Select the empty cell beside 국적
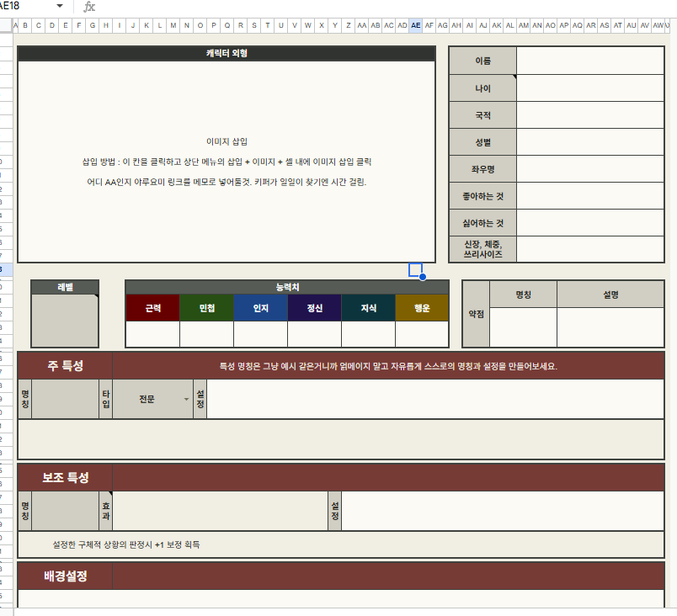This screenshot has width=677, height=616. pyautogui.click(x=589, y=115)
